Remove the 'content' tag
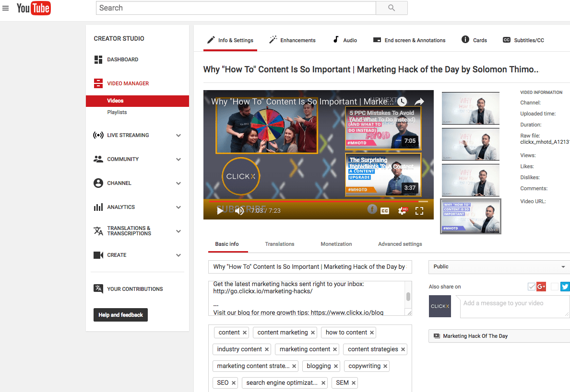This screenshot has width=570, height=392. click(245, 333)
